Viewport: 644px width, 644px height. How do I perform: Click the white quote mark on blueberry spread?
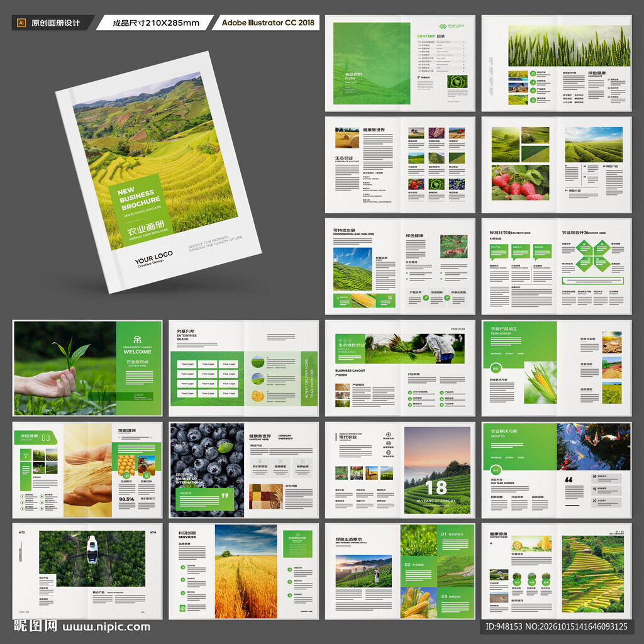tap(225, 496)
